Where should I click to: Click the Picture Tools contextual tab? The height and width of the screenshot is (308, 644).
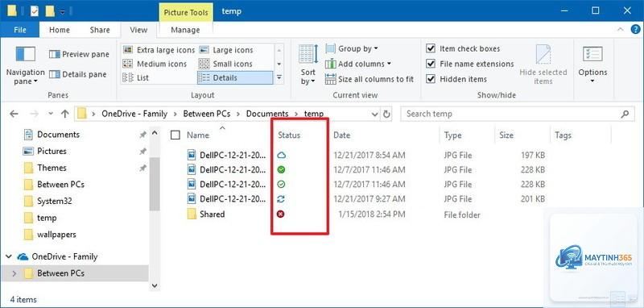coord(186,12)
